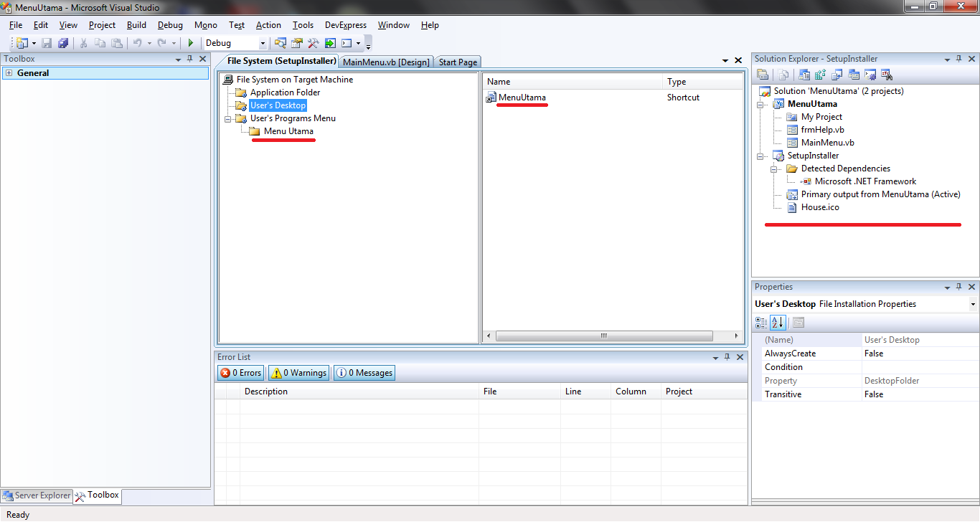
Task: Collapse the SetupInstaller project node
Action: (x=761, y=156)
